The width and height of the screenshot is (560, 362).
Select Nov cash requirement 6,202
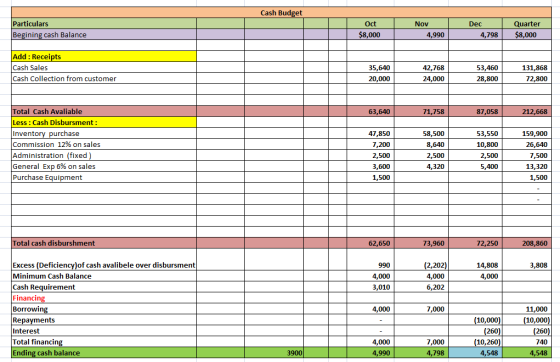421,287
